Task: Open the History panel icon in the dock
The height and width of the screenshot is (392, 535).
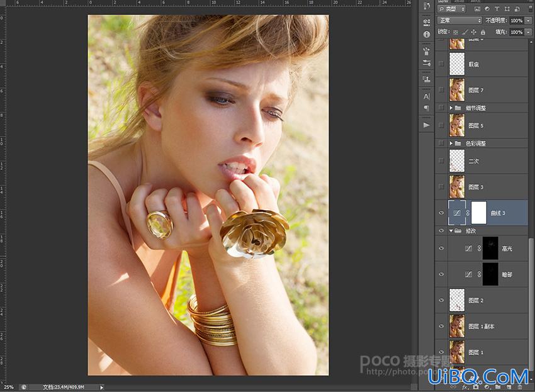Action: 427,6
